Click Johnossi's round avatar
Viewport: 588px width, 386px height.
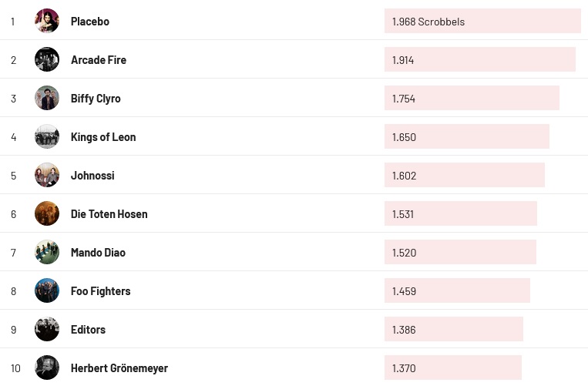pos(47,175)
